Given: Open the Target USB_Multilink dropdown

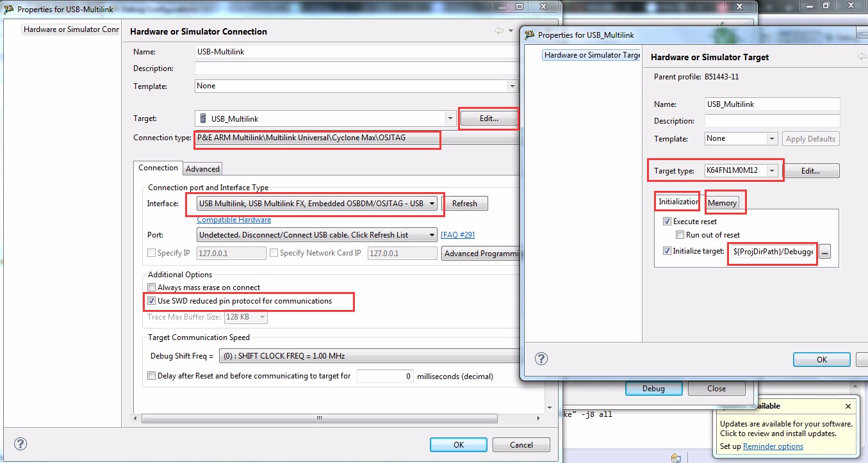Looking at the screenshot, I should [x=450, y=118].
